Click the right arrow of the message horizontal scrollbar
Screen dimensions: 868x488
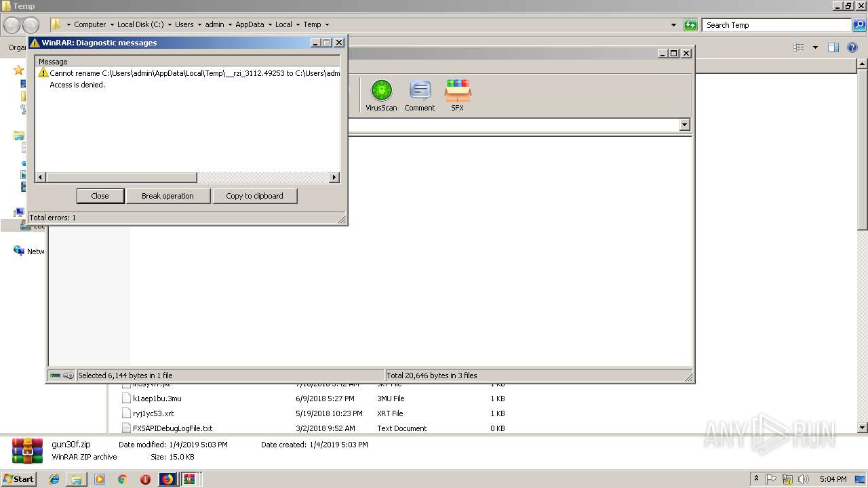click(x=334, y=178)
